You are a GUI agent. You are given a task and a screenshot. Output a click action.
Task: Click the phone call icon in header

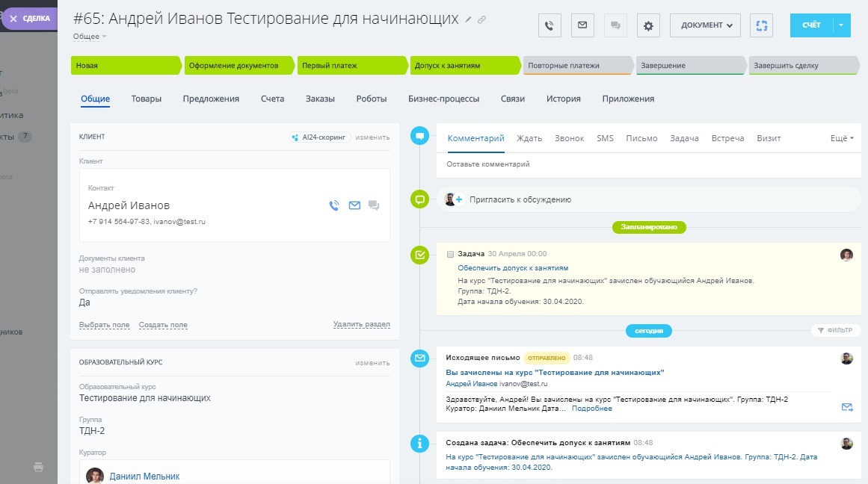click(x=550, y=25)
